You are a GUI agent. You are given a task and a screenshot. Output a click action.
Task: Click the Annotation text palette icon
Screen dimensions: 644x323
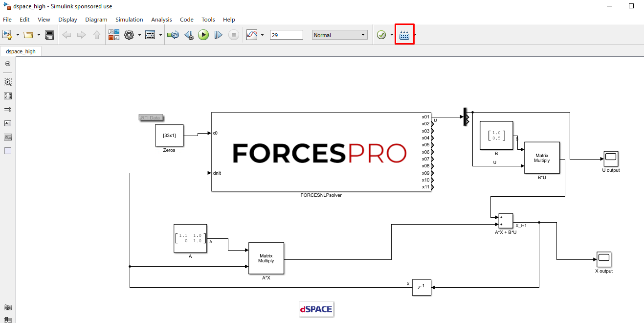click(8, 123)
